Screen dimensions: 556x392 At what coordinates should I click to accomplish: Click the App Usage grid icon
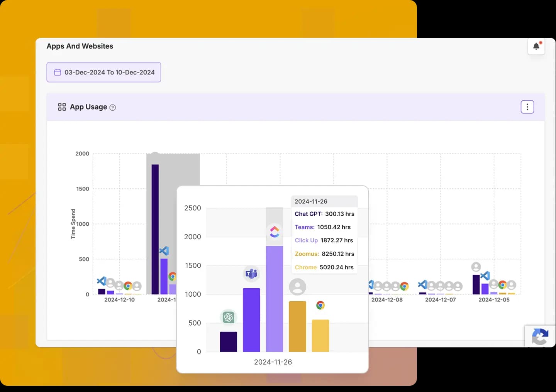(62, 107)
